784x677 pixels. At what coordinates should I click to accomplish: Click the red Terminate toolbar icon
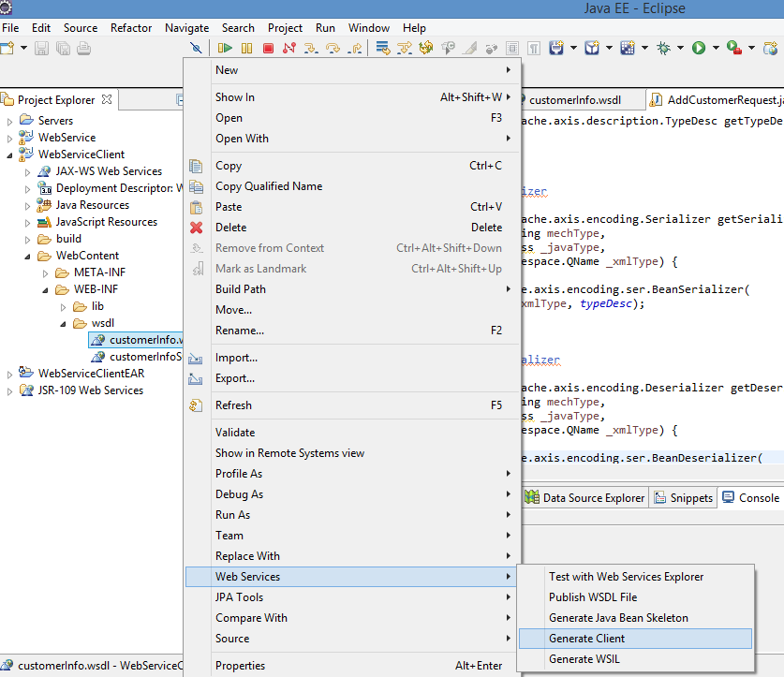tap(268, 48)
